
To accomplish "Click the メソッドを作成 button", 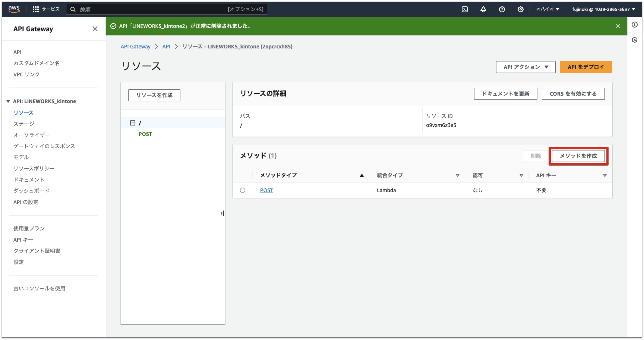I will click(x=578, y=156).
